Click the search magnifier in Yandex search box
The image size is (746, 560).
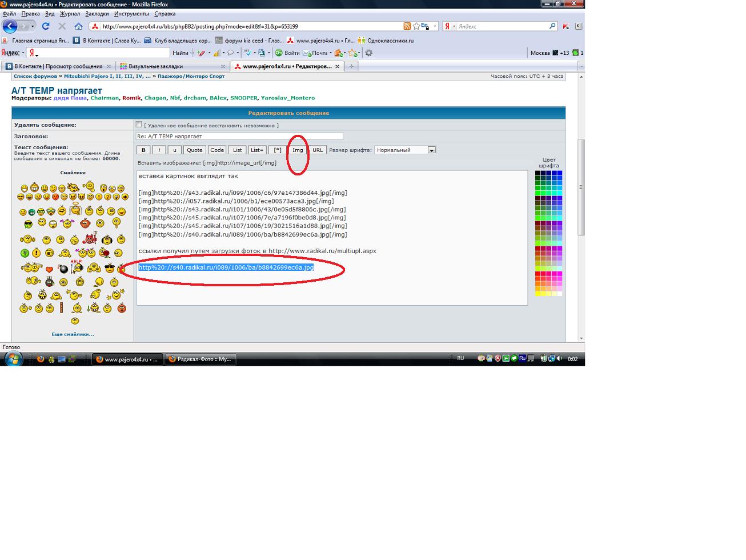click(x=552, y=26)
